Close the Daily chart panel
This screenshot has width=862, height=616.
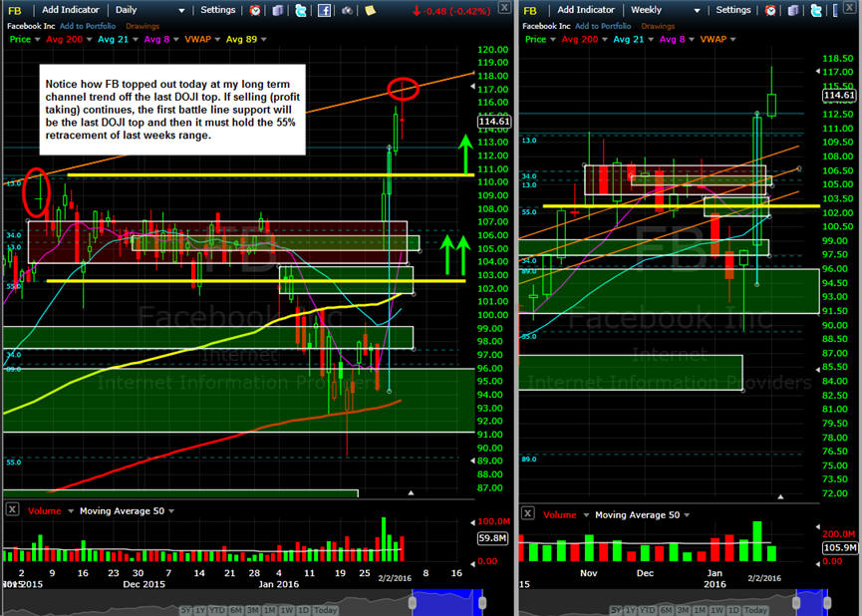coord(503,7)
